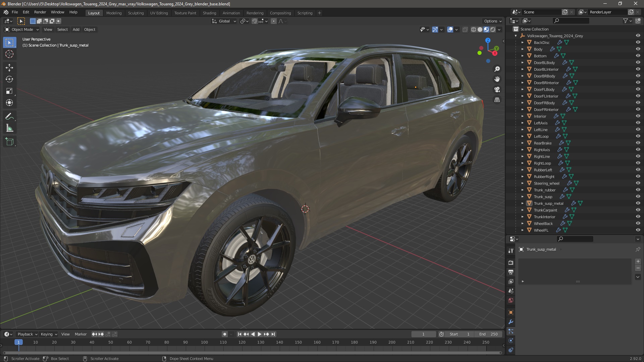
Task: Open the Keying dropdown
Action: tap(49, 334)
